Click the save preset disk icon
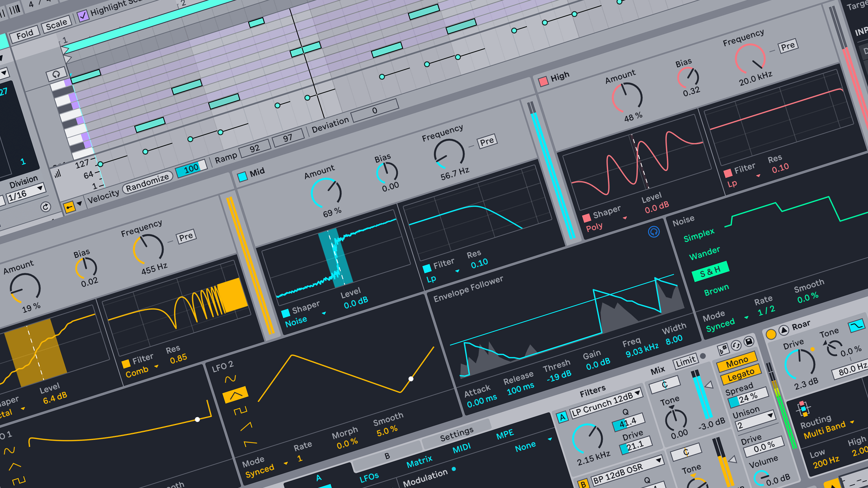 pos(748,342)
